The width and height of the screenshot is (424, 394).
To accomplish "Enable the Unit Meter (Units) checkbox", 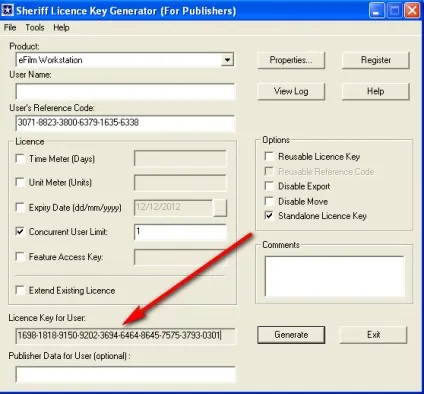I will point(20,182).
